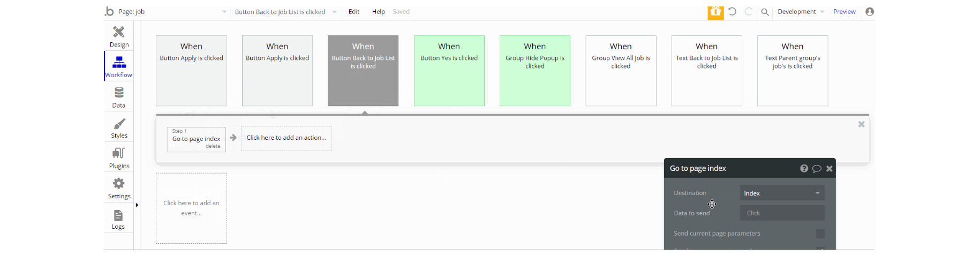The width and height of the screenshot is (980, 255).
Task: Select Button Back to Job List event
Action: click(x=363, y=71)
